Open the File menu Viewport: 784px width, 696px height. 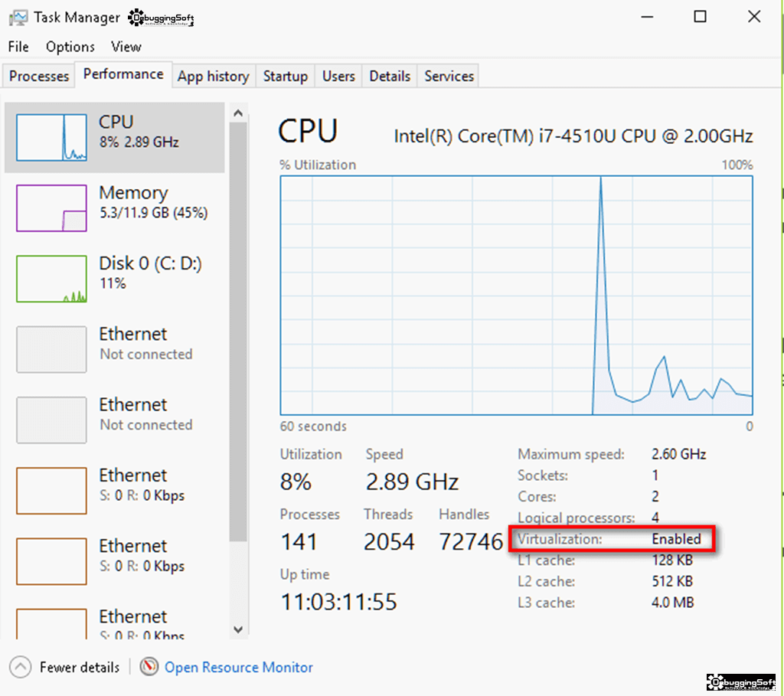click(x=18, y=47)
